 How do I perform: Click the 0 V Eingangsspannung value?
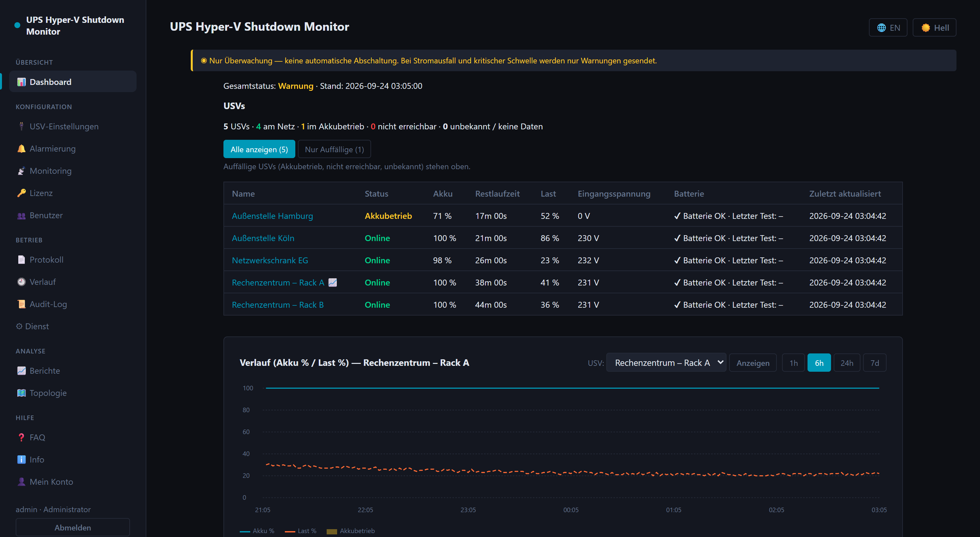(583, 216)
